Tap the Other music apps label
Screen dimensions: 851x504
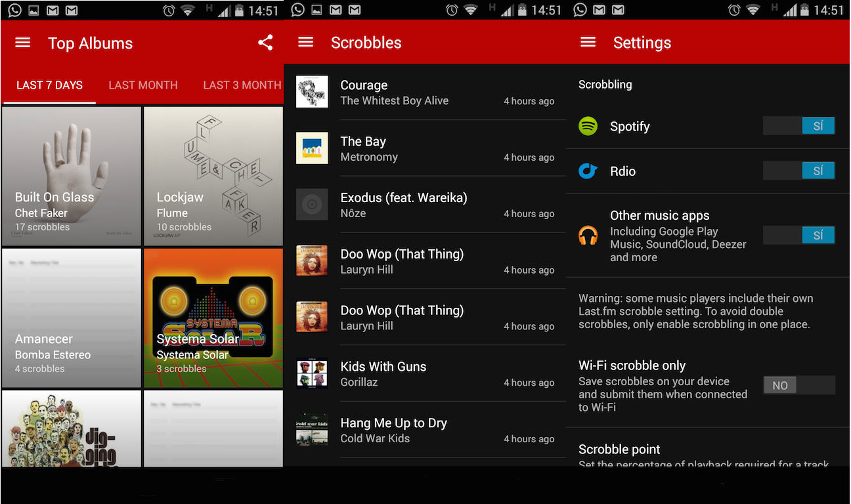click(659, 216)
